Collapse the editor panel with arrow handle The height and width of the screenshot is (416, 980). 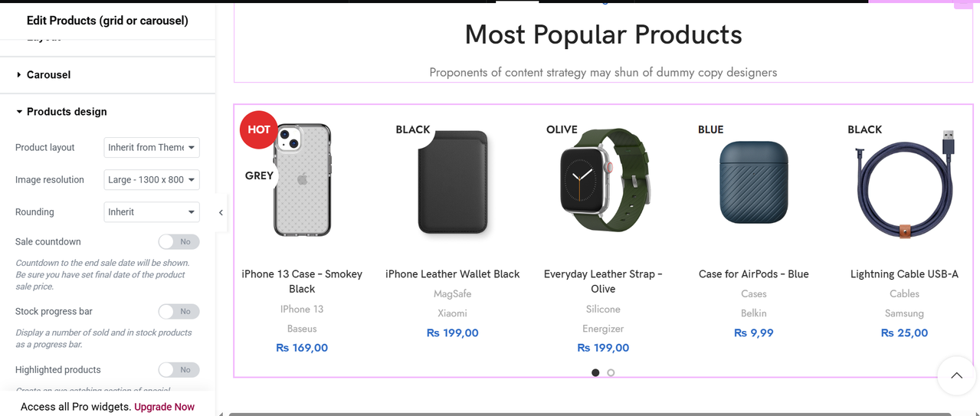tap(221, 212)
